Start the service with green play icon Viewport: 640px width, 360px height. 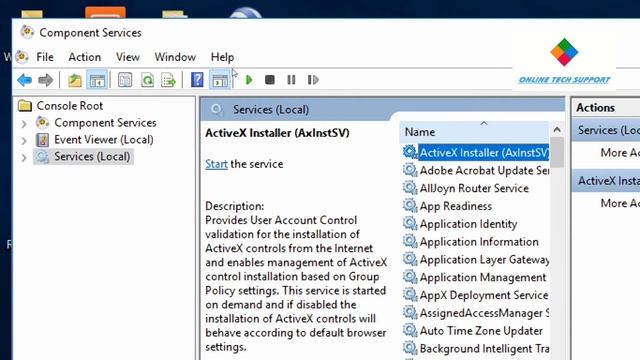[x=249, y=80]
